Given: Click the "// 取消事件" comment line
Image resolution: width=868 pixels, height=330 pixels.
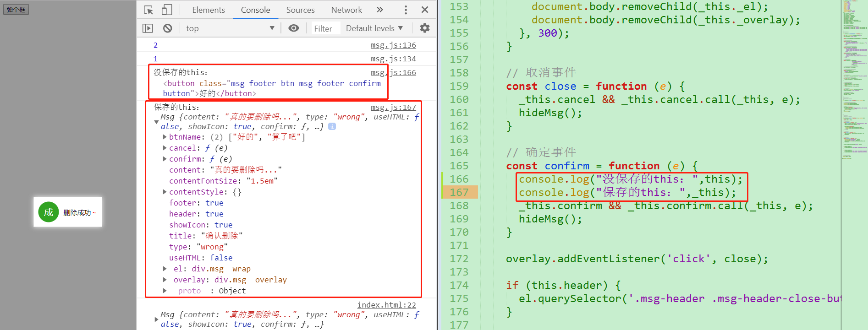Looking at the screenshot, I should 541,73.
